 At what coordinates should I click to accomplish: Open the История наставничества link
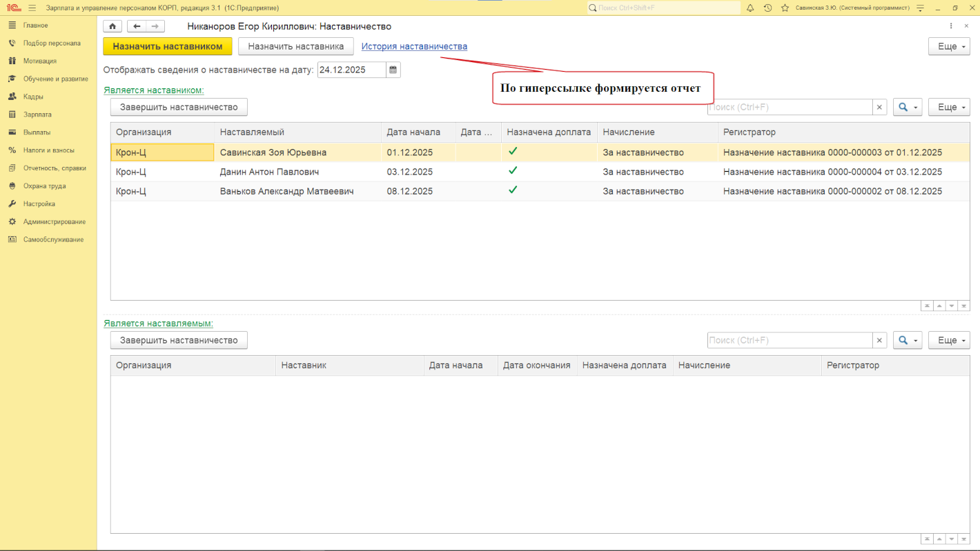point(414,46)
